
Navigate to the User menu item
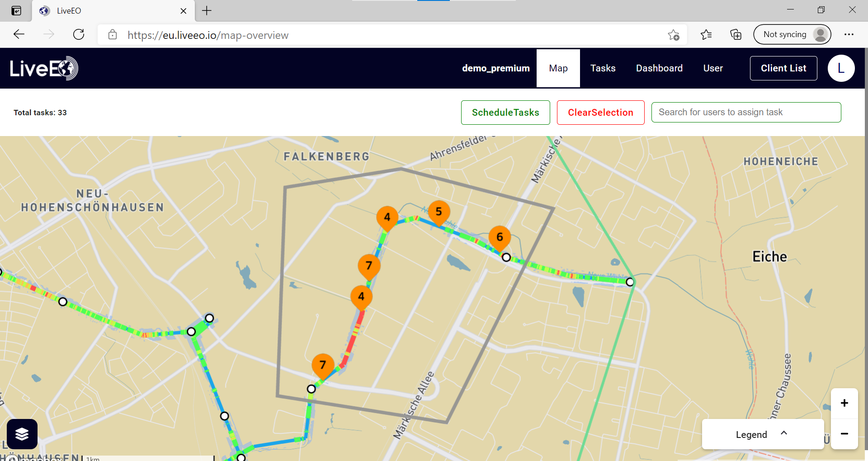click(x=712, y=68)
